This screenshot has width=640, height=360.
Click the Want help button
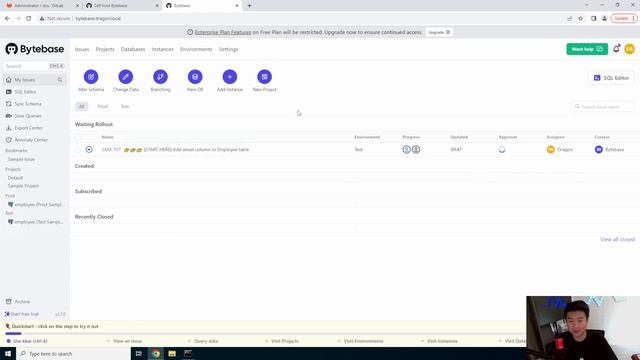(587, 49)
